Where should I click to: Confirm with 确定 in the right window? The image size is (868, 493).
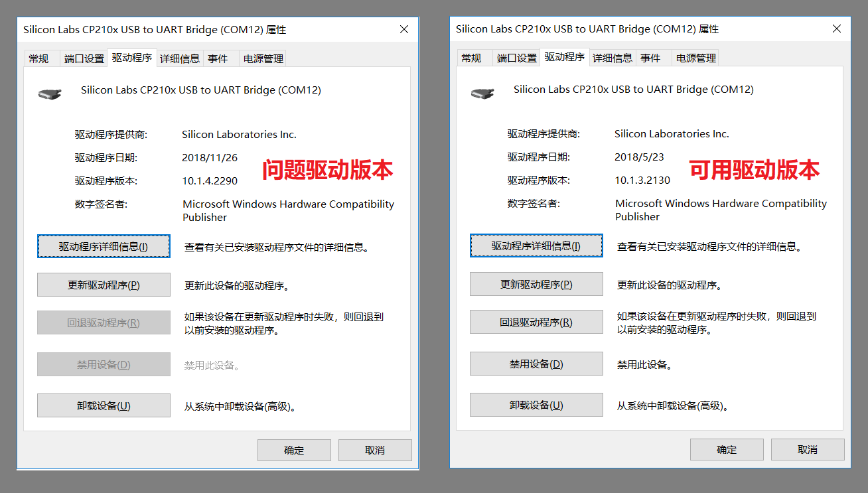(727, 449)
